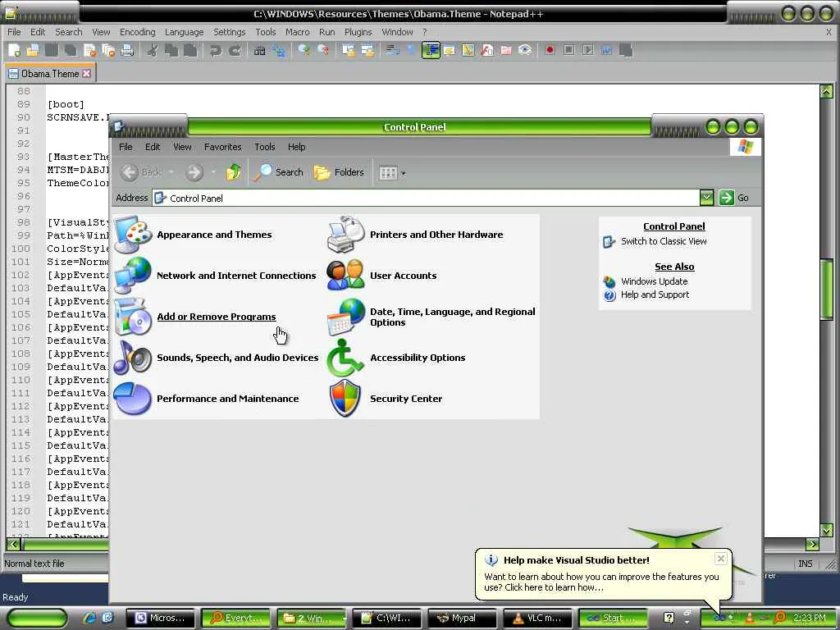
Task: Open the Macro menu in Notepad++
Action: click(x=297, y=32)
